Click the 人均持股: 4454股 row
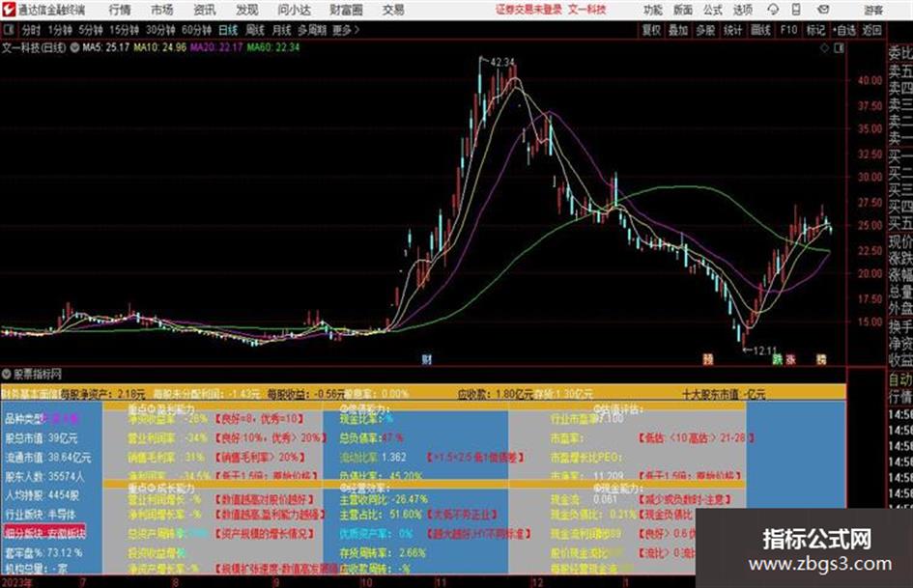The image size is (913, 588). pyautogui.click(x=43, y=495)
